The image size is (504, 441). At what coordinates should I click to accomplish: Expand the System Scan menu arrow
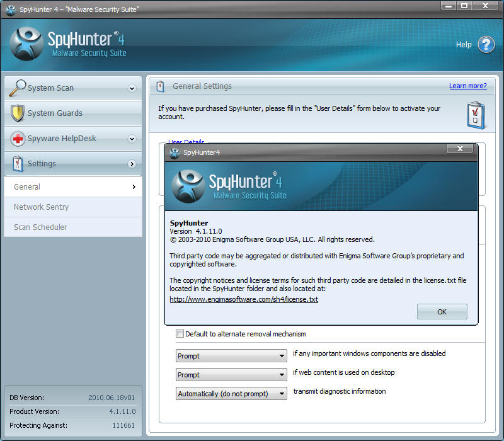tap(132, 89)
